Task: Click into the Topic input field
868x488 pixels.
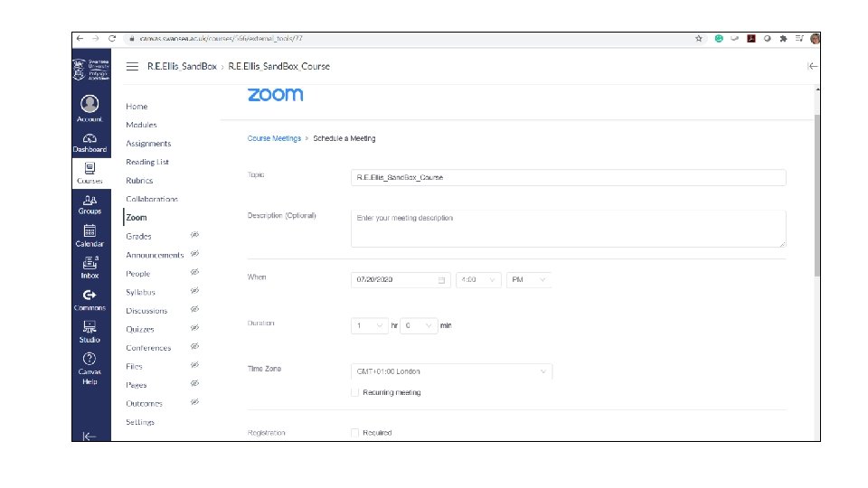Action: pyautogui.click(x=568, y=178)
